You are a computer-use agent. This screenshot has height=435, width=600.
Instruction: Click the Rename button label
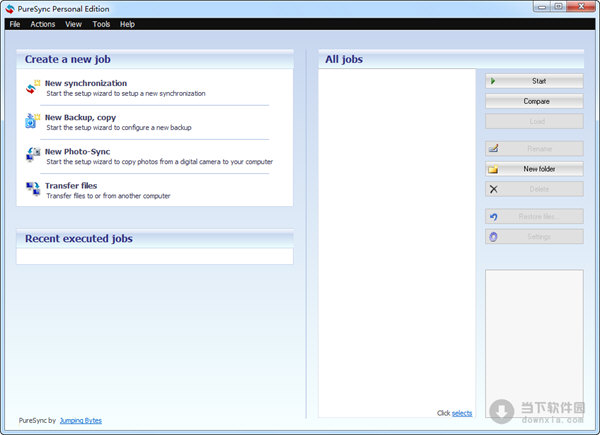[540, 149]
